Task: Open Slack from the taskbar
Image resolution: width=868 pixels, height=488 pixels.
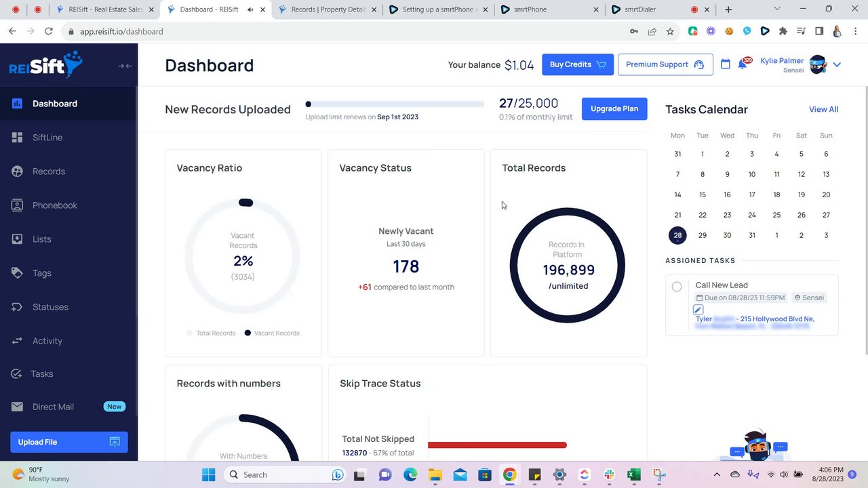Action: pyautogui.click(x=609, y=474)
